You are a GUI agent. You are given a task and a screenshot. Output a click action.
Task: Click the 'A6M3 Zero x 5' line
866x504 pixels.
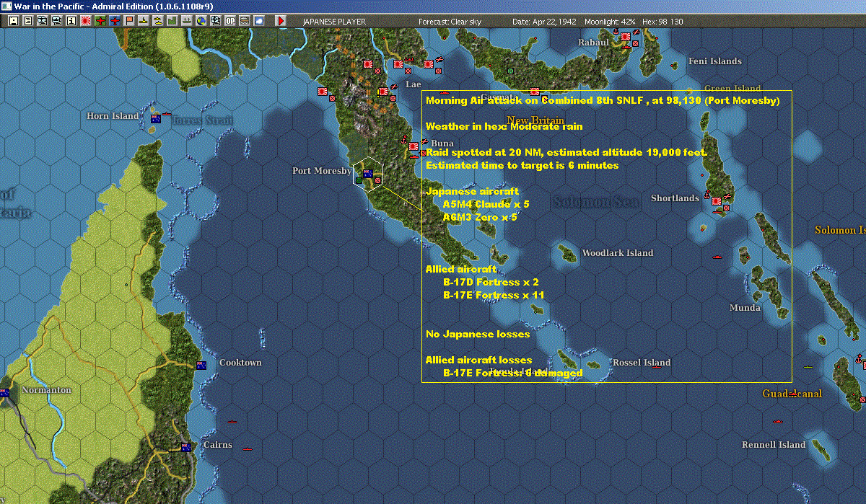480,216
